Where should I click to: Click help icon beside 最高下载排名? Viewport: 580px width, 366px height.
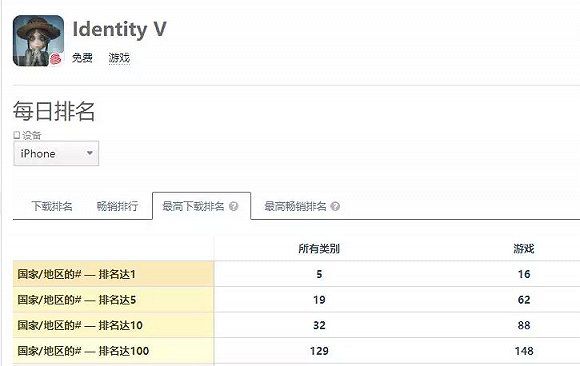[233, 206]
